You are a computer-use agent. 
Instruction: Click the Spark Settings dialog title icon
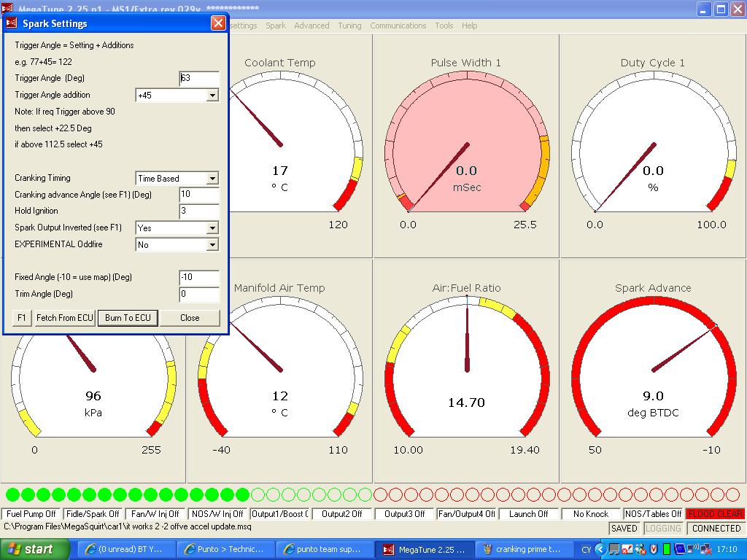[12, 23]
